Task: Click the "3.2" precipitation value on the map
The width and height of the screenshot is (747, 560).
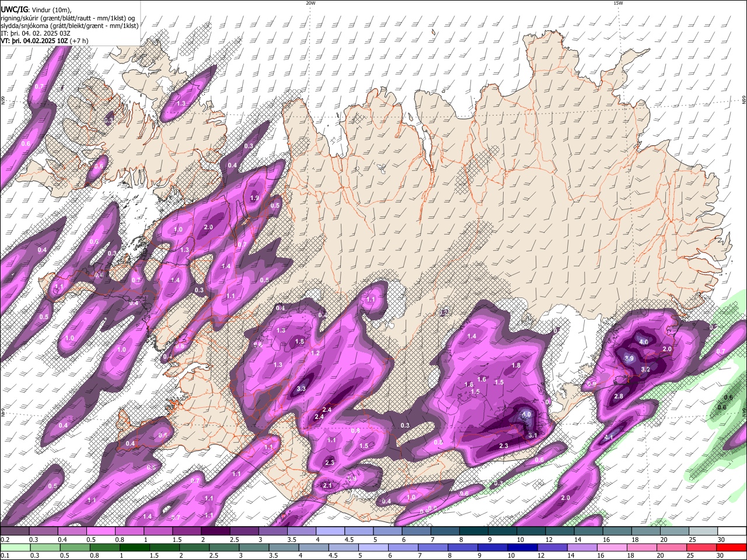Action: coord(645,369)
